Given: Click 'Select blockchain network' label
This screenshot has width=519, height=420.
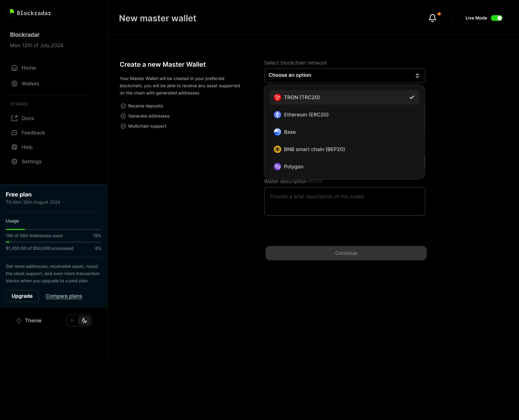Looking at the screenshot, I should [x=296, y=63].
